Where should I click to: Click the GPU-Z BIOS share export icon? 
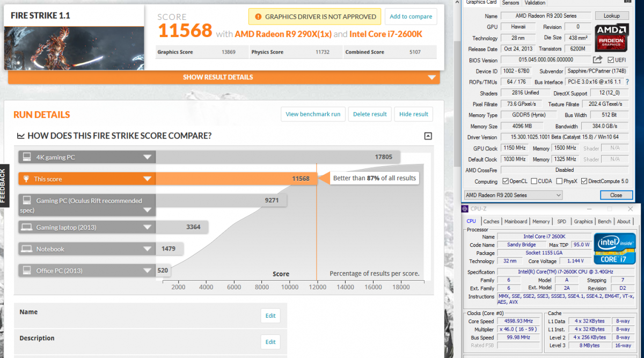pyautogui.click(x=597, y=60)
